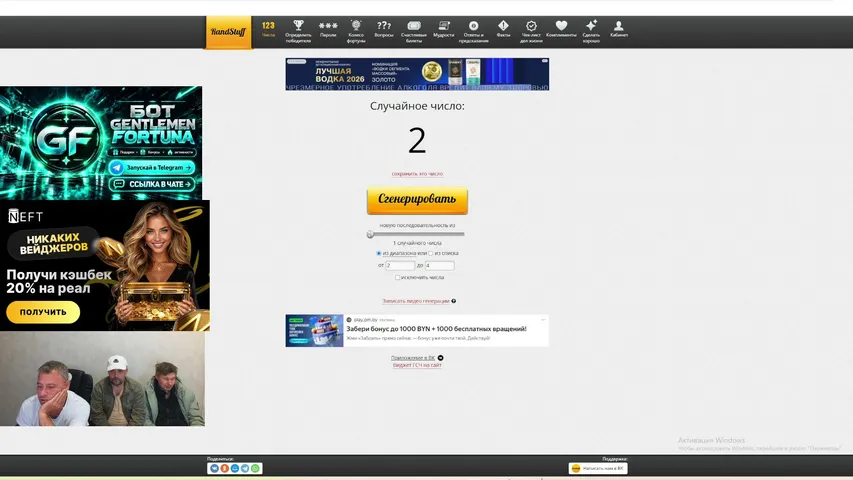Viewport: 853px width, 480px height.
Task: Open the Лучшая водка 2026 banner
Action: pyautogui.click(x=417, y=75)
